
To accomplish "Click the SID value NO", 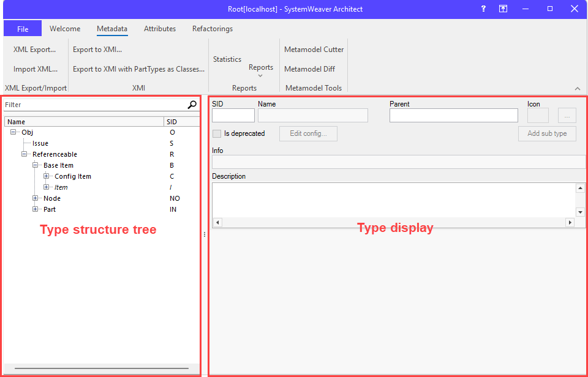I will coord(175,198).
